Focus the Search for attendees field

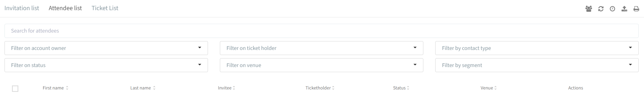click(x=321, y=31)
